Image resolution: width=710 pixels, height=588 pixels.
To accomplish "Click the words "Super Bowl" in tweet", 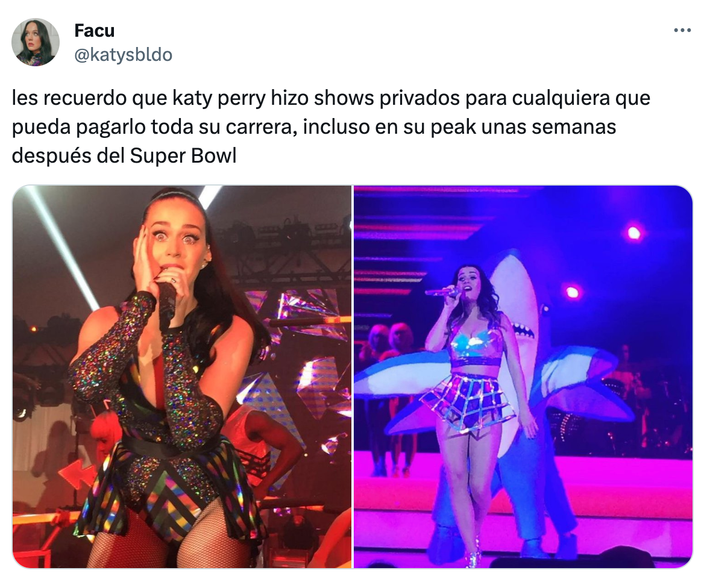I will 183,155.
